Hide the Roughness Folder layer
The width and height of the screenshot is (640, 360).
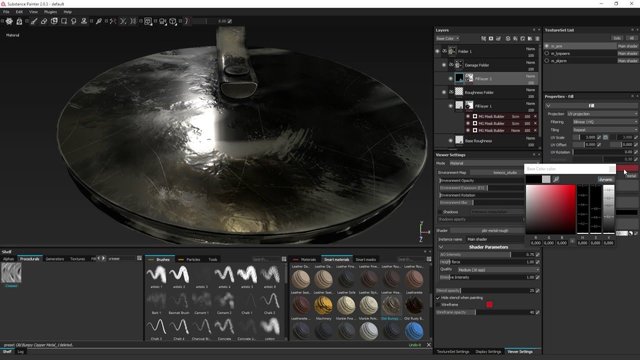coord(444,92)
